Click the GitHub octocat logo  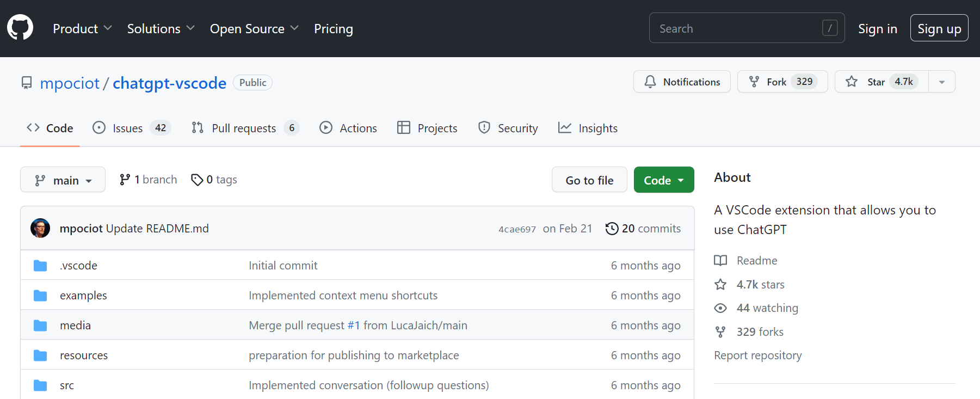point(20,27)
